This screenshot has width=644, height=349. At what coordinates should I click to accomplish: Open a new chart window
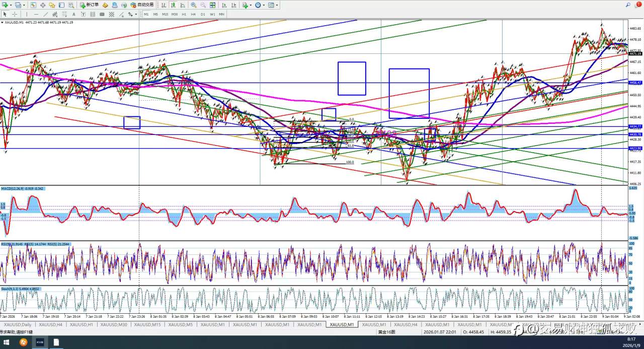click(x=5, y=5)
